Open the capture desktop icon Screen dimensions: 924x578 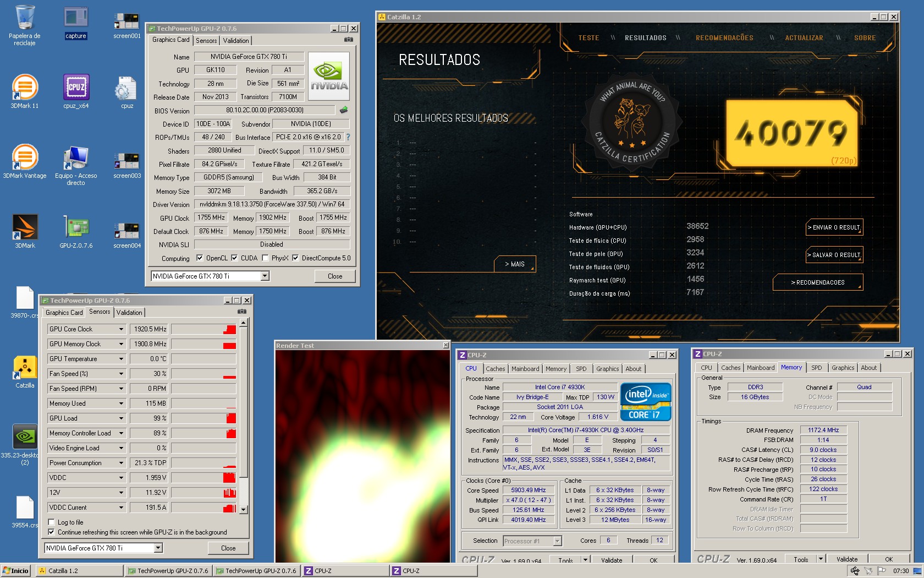pyautogui.click(x=76, y=23)
